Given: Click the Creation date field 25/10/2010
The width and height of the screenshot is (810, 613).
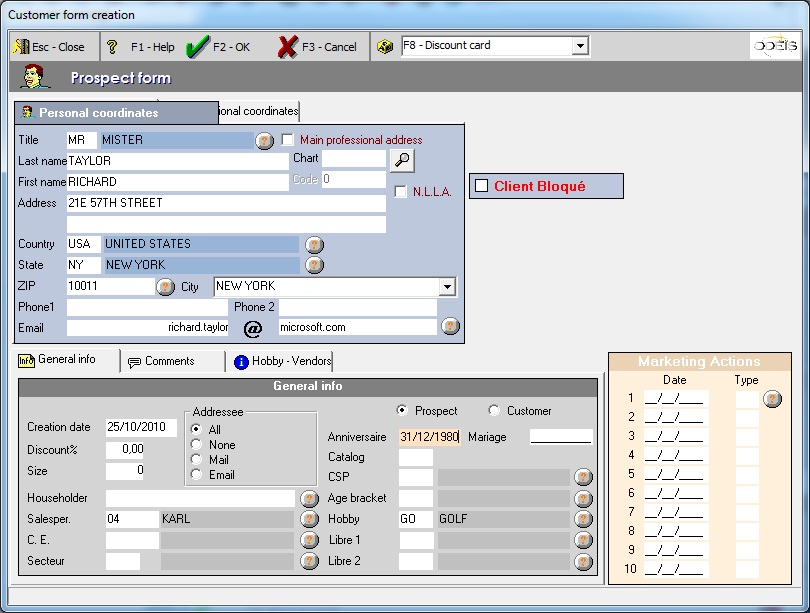Looking at the screenshot, I should point(141,427).
